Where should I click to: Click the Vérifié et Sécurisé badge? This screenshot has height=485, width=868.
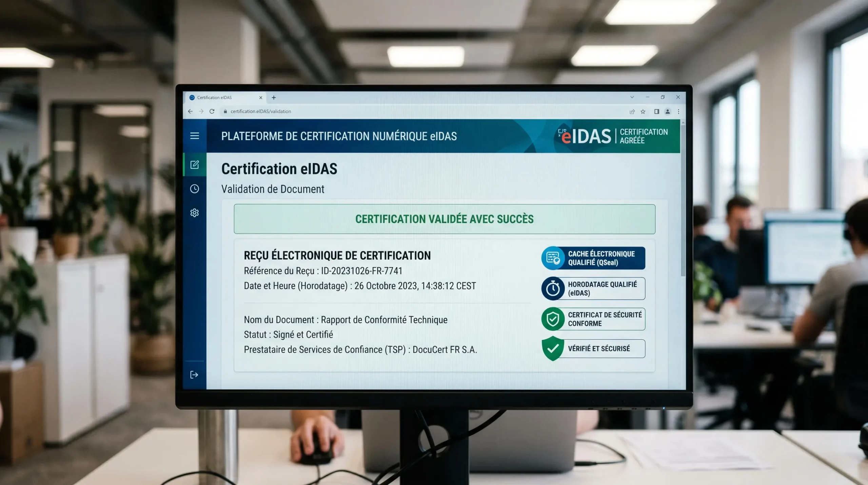593,349
